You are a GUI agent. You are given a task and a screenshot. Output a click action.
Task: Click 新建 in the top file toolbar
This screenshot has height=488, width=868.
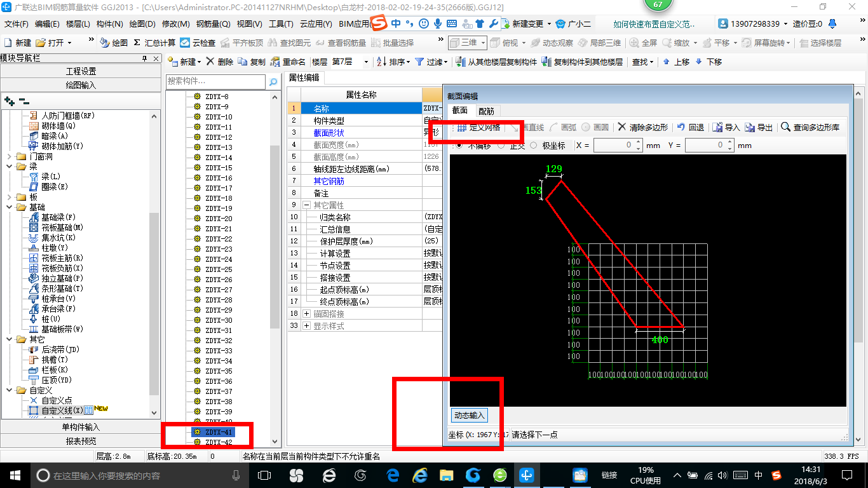[18, 43]
